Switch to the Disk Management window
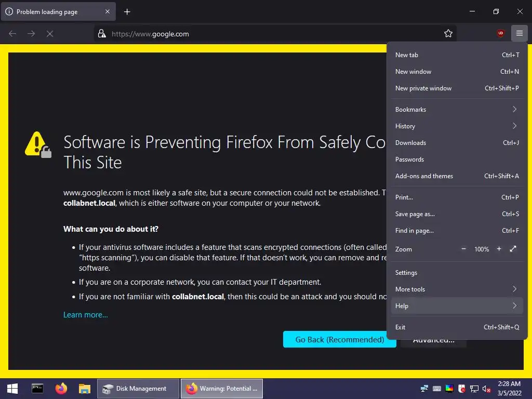This screenshot has width=532, height=399. pos(138,389)
